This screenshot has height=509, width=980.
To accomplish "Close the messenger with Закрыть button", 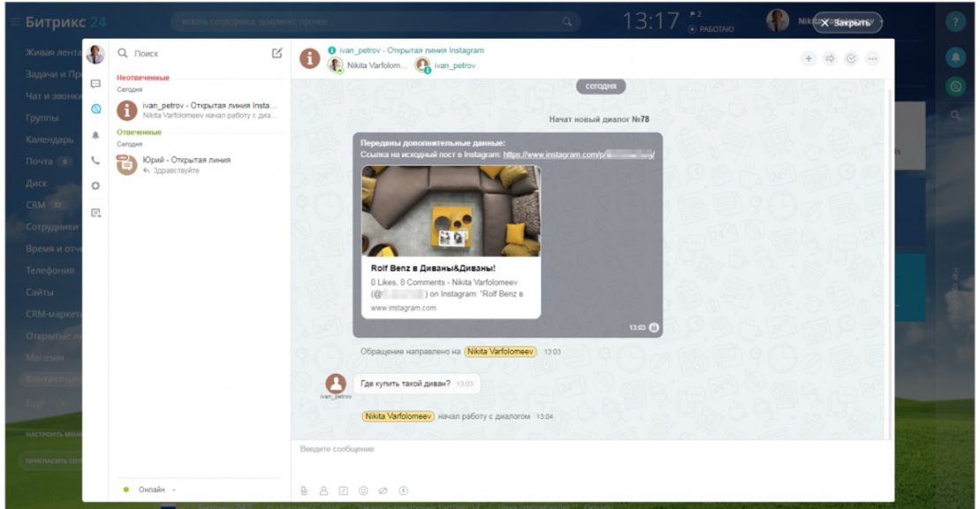I will pos(848,22).
